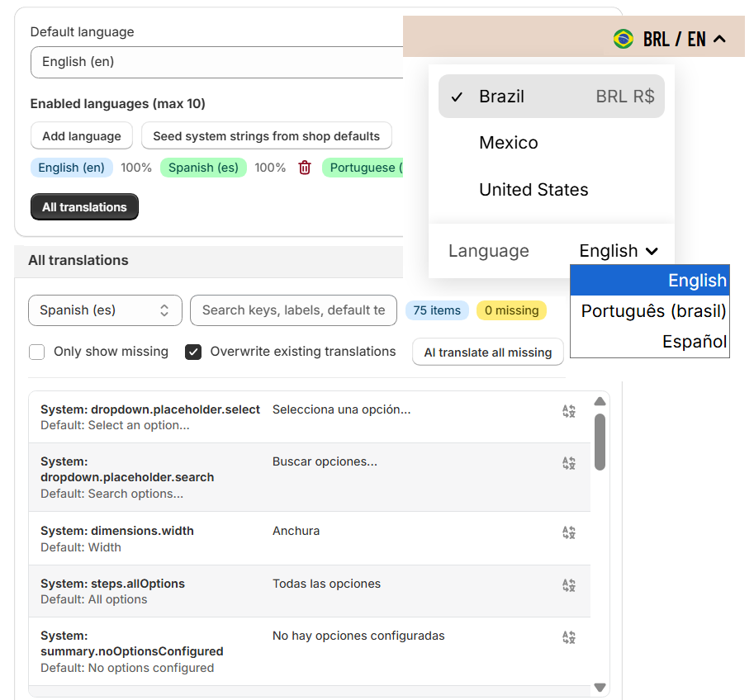Click 'Default: Search options...' text

click(112, 494)
